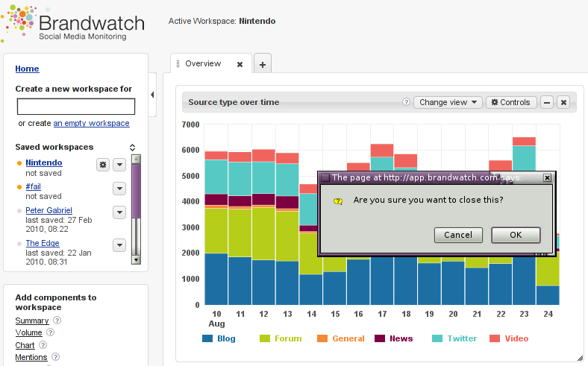This screenshot has height=366, width=588.
Task: Click the blue Blog bar for Aug 10
Action: point(216,279)
